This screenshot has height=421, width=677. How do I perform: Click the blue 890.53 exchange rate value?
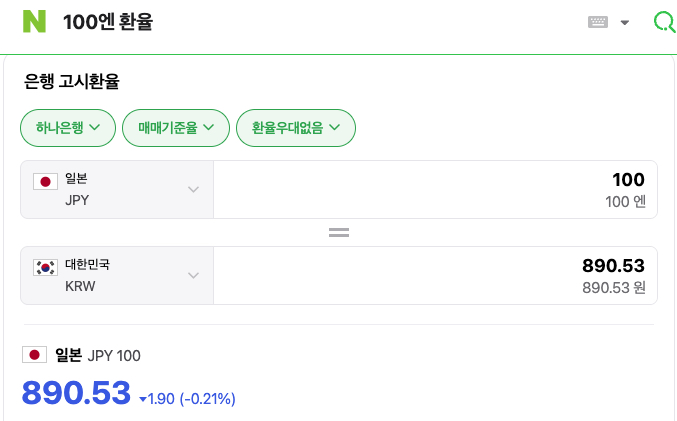click(x=76, y=393)
